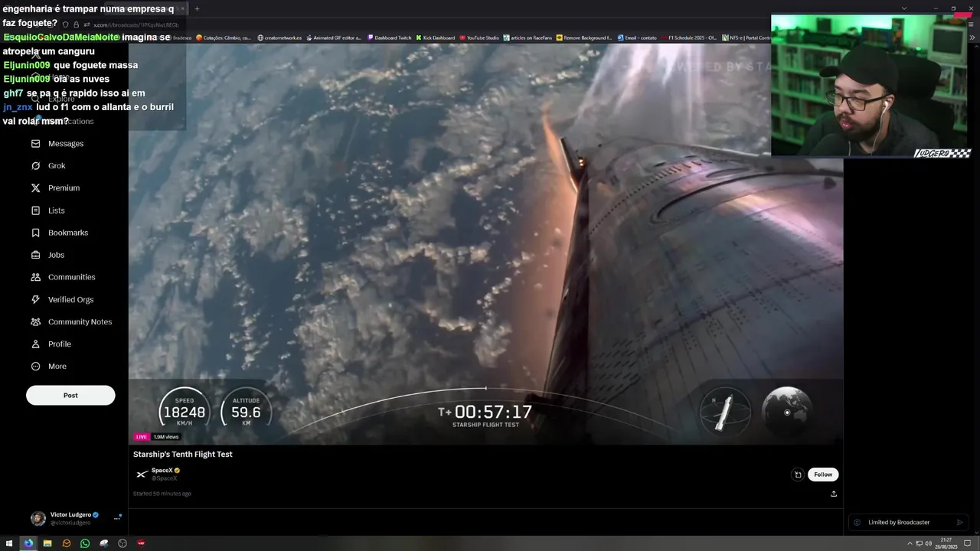Open the Email - contato bookmark

pyautogui.click(x=637, y=37)
